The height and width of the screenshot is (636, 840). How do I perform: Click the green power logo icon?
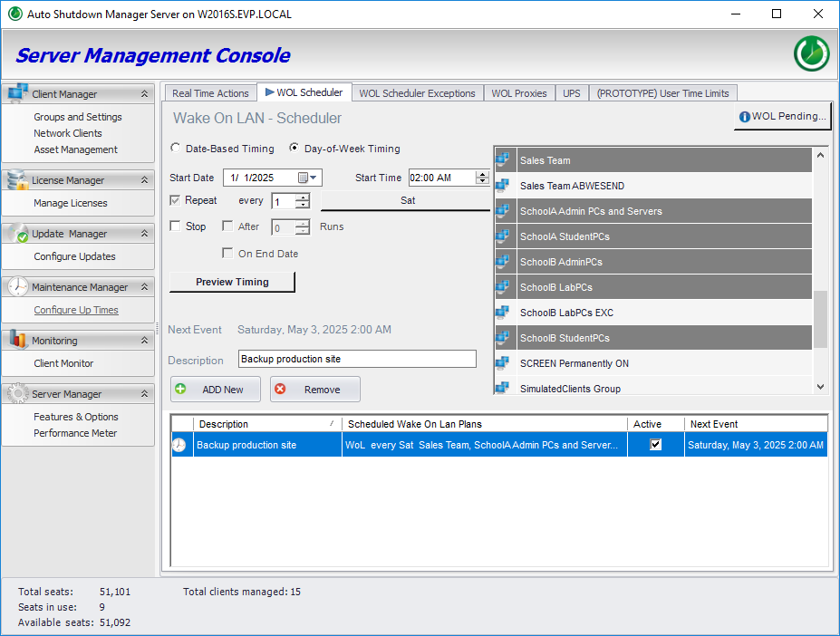coord(811,54)
